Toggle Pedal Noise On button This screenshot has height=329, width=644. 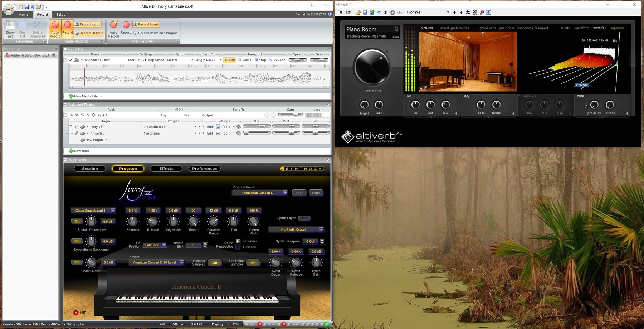tap(77, 262)
